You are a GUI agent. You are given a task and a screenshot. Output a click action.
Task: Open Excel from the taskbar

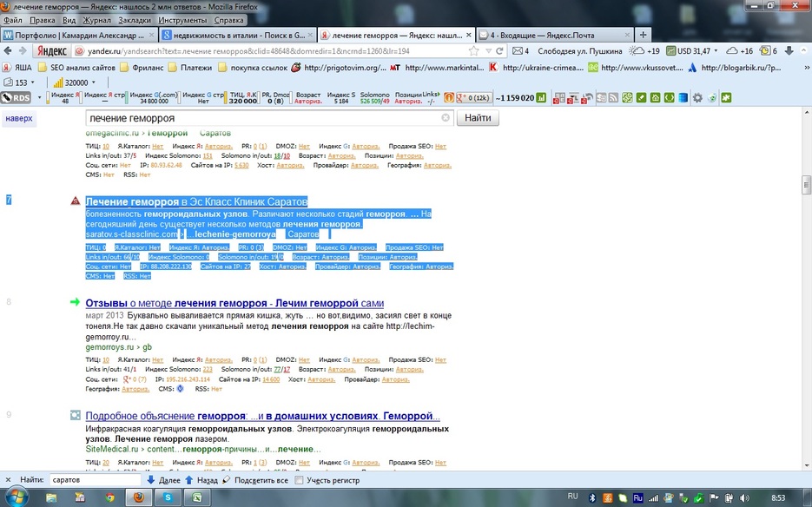click(x=197, y=497)
